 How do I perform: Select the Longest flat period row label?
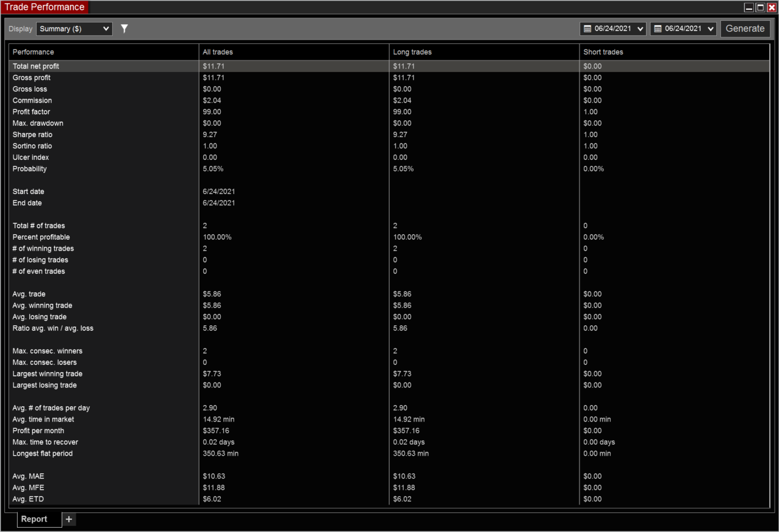pos(43,453)
